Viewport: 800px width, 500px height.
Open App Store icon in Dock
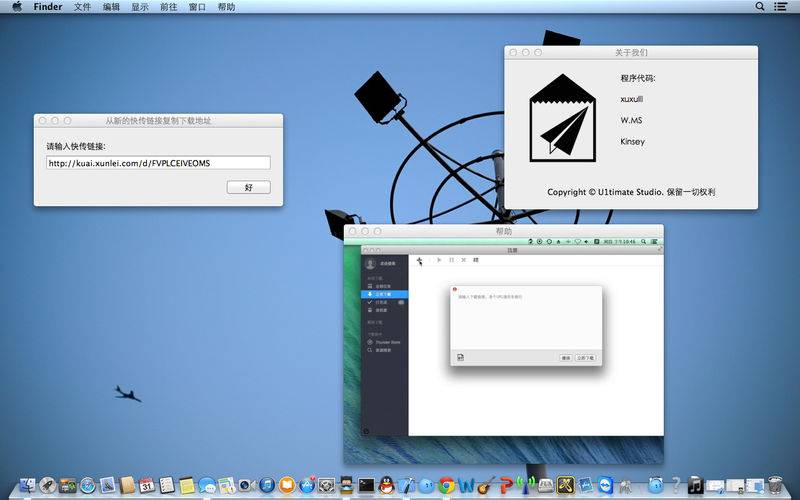tap(307, 485)
